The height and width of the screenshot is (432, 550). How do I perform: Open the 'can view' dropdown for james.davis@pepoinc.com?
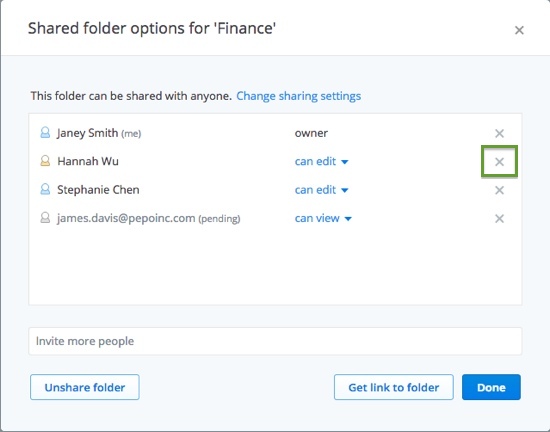[x=323, y=218]
